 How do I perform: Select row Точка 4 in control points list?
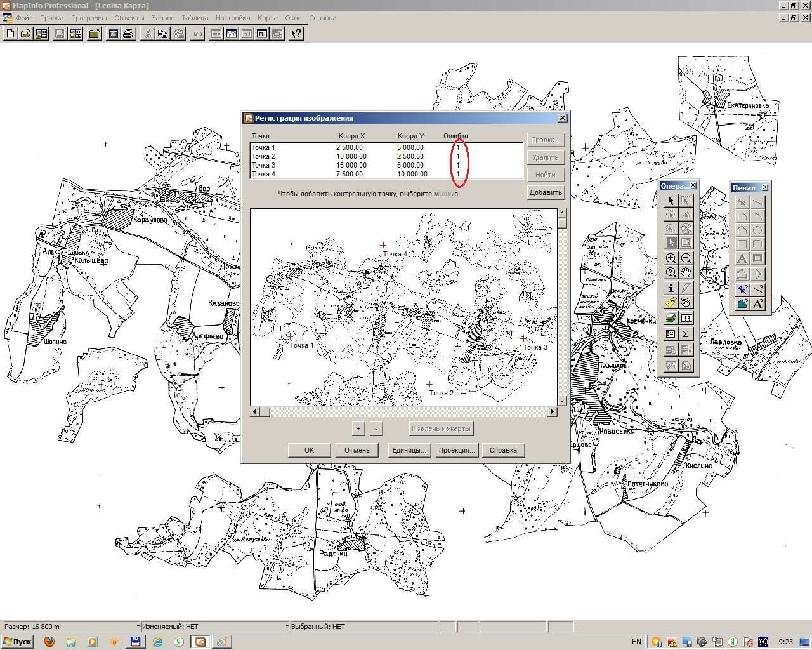[386, 174]
